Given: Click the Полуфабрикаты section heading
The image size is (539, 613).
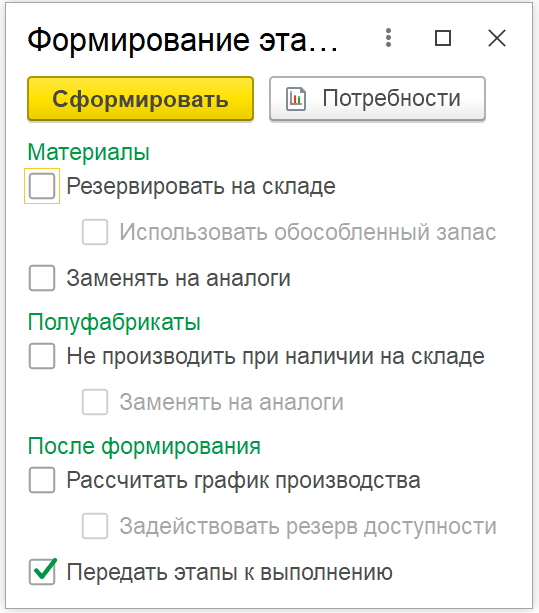Looking at the screenshot, I should 114,323.
